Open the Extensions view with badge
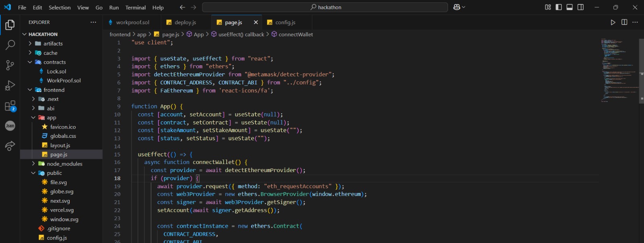The width and height of the screenshot is (644, 243). click(x=10, y=106)
